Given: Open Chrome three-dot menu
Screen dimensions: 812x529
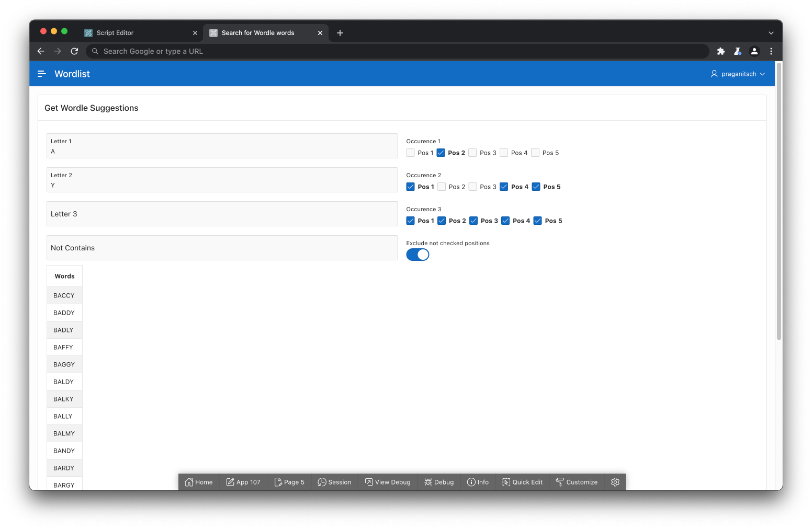Looking at the screenshot, I should click(x=771, y=51).
